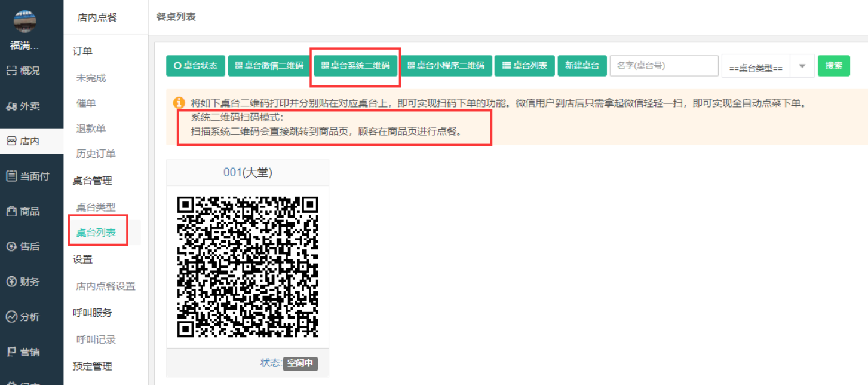Go to 催单 reminder orders
This screenshot has height=385, width=868.
[x=86, y=103]
